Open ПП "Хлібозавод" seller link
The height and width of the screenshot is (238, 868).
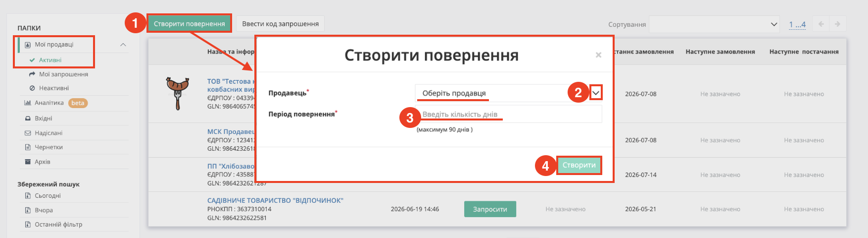pos(231,166)
